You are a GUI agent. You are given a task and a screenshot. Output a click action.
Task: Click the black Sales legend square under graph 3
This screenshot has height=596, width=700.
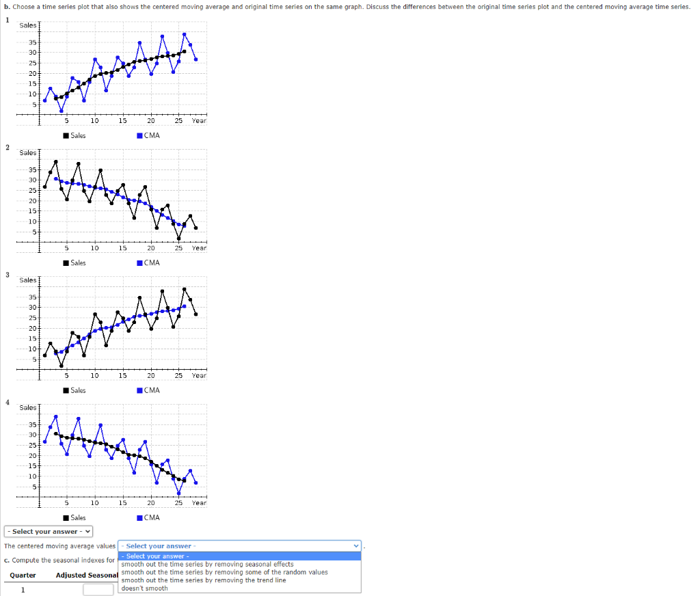point(65,390)
